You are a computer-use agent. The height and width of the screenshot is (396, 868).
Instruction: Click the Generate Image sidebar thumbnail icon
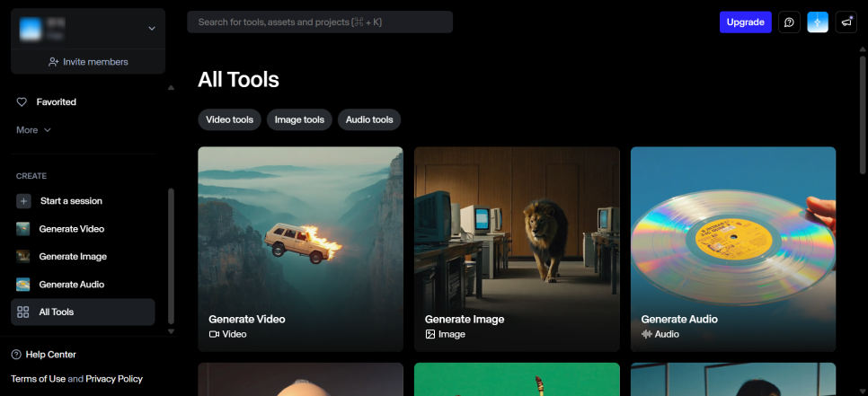[23, 257]
